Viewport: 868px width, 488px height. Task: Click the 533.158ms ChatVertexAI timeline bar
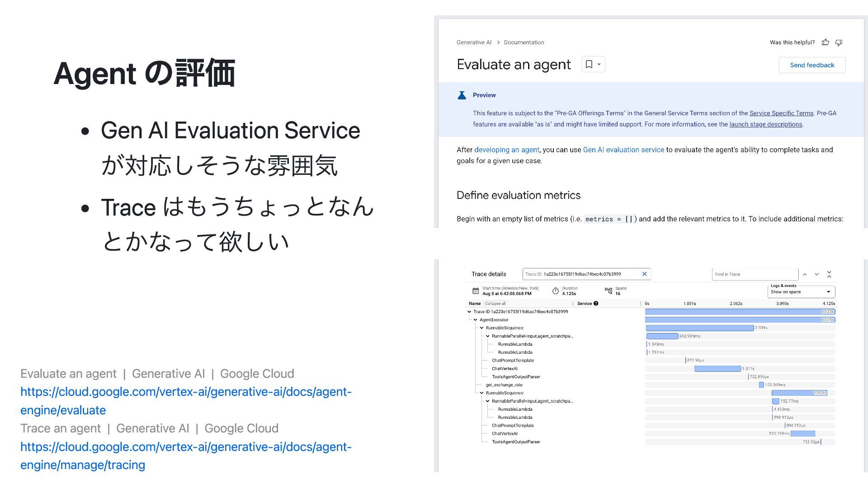803,434
